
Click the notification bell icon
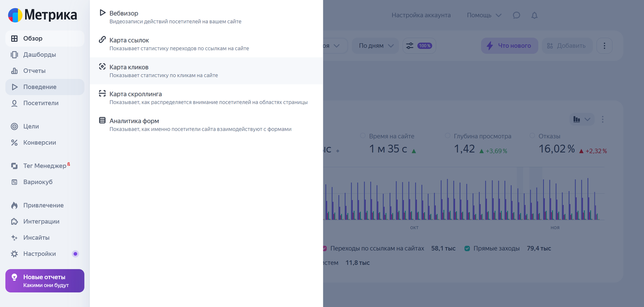click(x=535, y=15)
